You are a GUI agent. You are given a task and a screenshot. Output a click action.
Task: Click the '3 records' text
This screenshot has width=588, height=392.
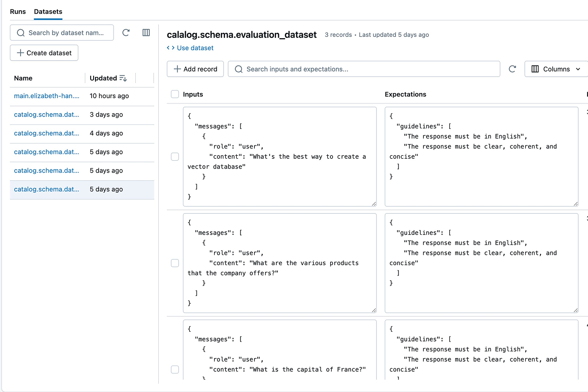pyautogui.click(x=339, y=35)
